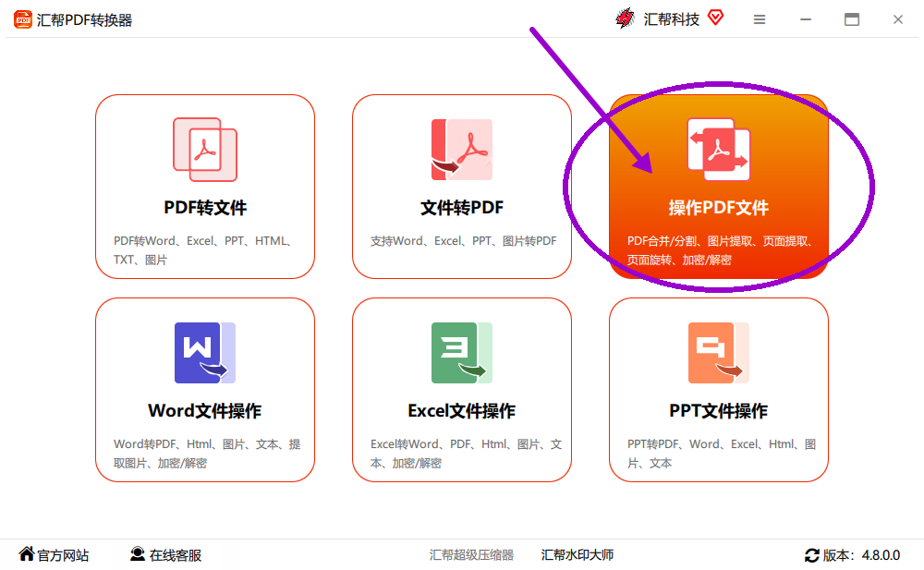Open the 汇帮水印大师 link
The image size is (924, 570).
(577, 554)
